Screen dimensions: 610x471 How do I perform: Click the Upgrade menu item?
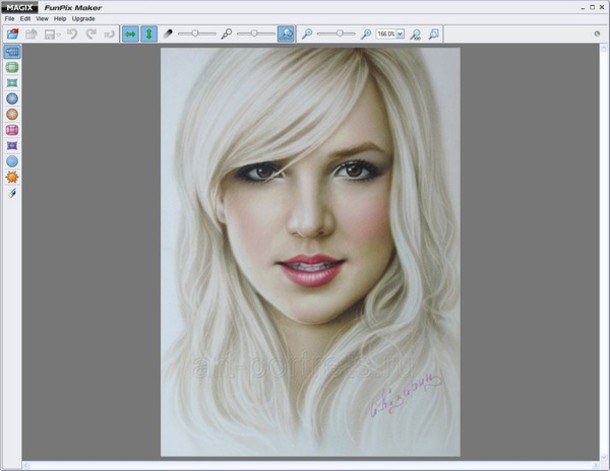(x=83, y=18)
